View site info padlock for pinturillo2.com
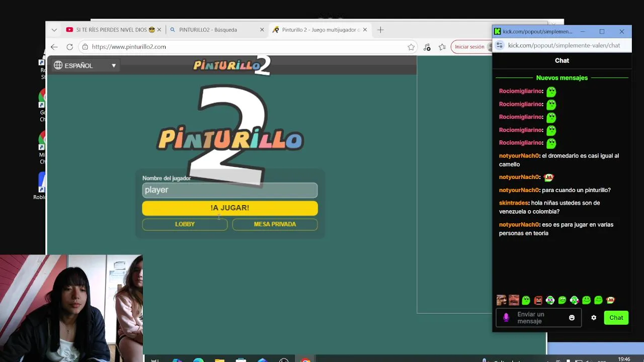The image size is (644, 362). click(x=85, y=47)
